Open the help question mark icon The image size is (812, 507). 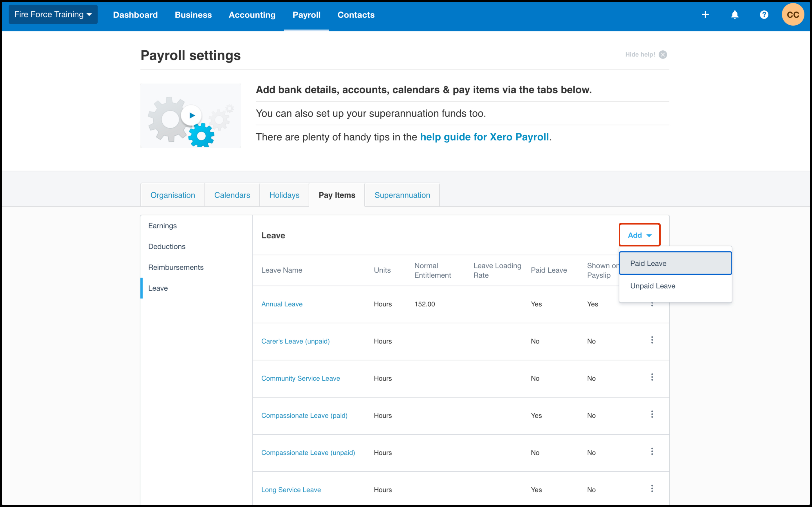tap(764, 14)
